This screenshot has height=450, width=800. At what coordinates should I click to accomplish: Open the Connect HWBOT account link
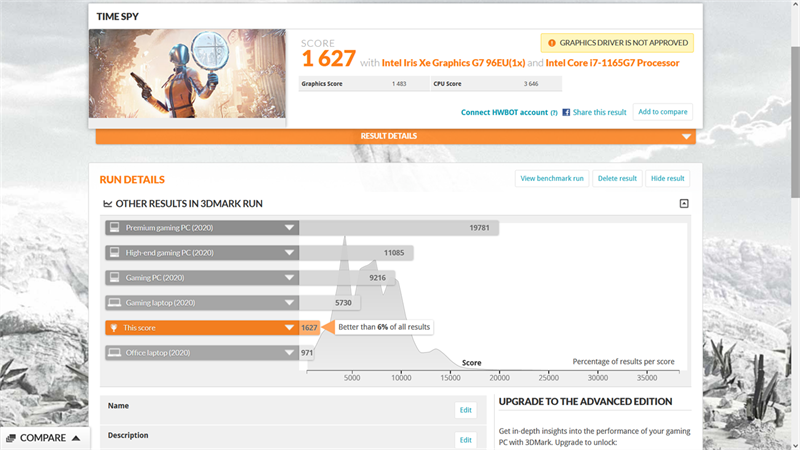pyautogui.click(x=504, y=112)
